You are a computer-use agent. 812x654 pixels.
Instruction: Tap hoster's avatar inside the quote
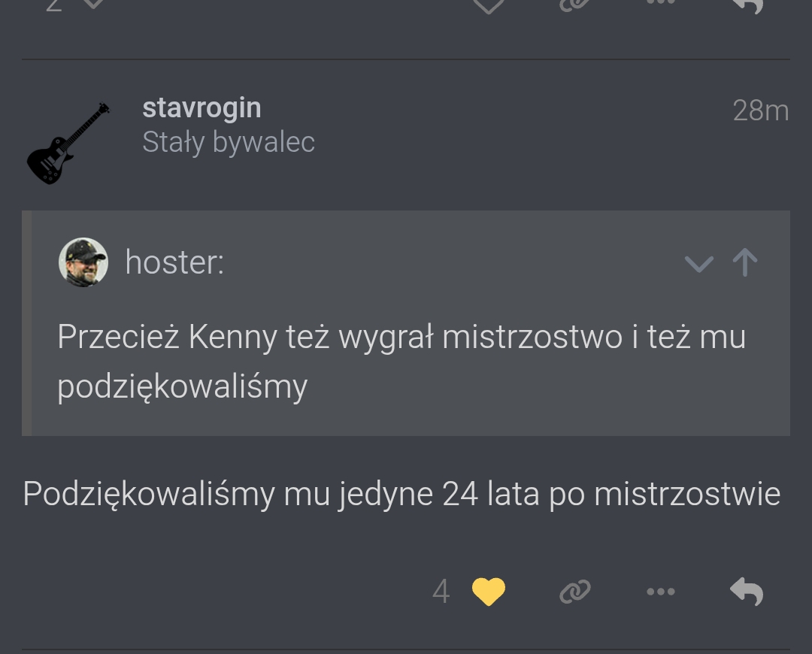[x=83, y=262]
